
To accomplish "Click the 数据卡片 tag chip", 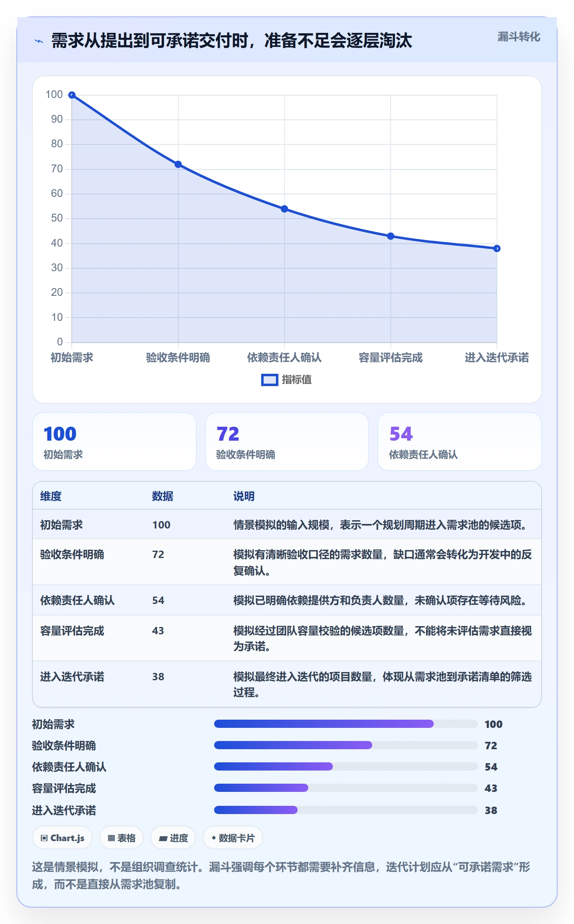I will [x=233, y=838].
